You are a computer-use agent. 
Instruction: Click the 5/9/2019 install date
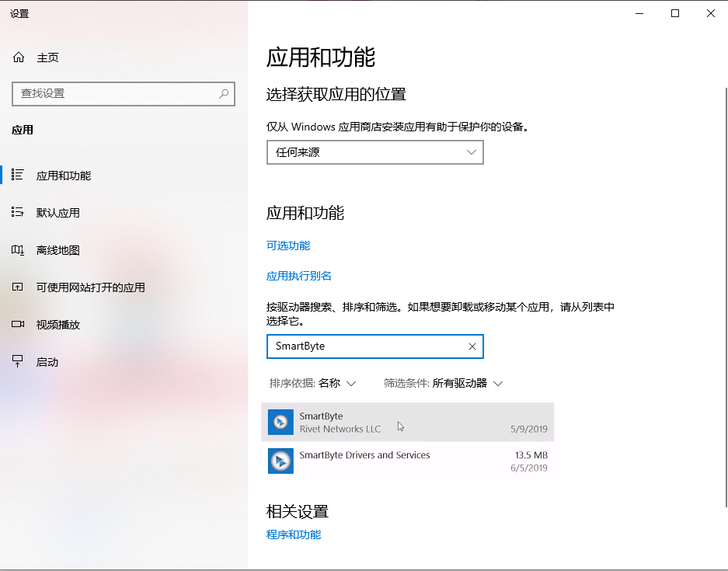pos(529,429)
